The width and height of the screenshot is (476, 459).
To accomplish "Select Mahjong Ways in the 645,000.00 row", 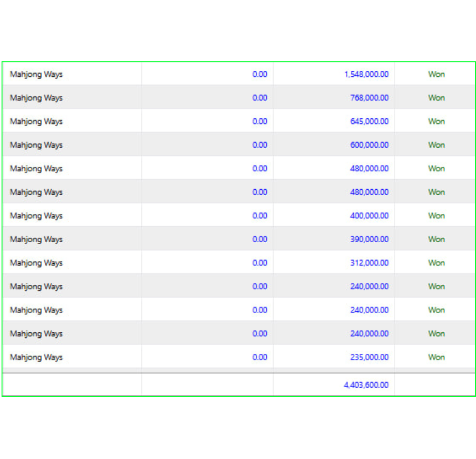I will pos(36,122).
